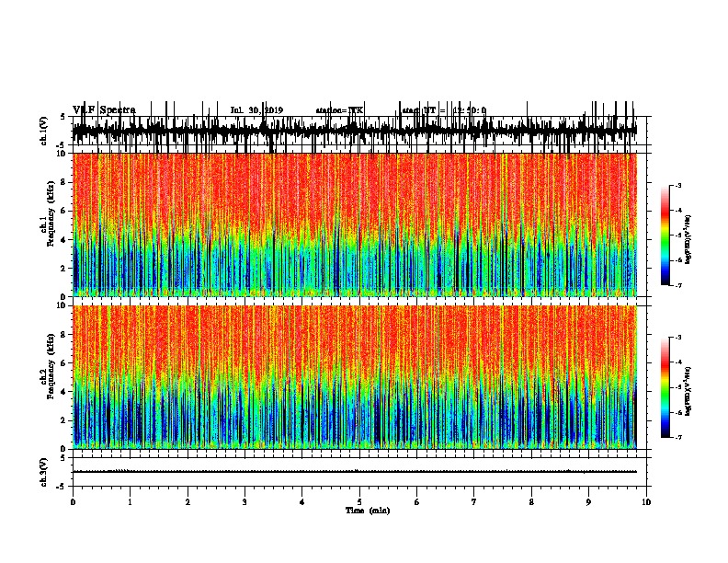Screen dimensions: 728x563
Task: Click the time-axis tick label "2"
Action: pos(188,502)
